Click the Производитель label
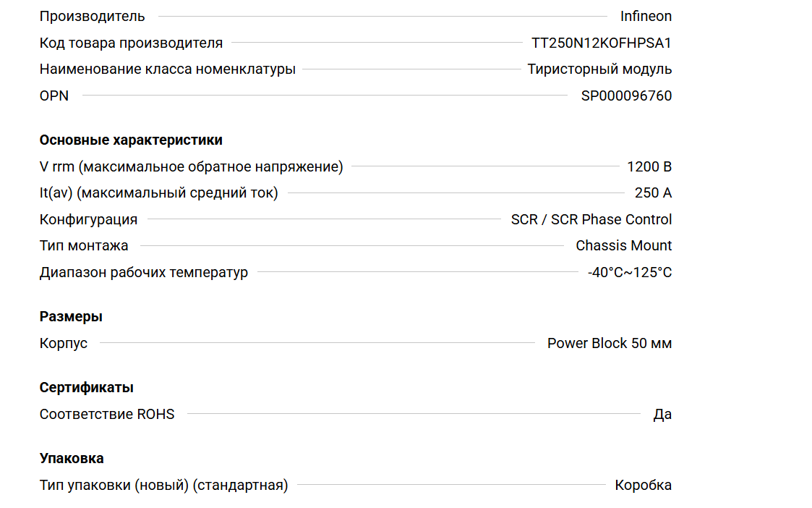 tap(92, 16)
